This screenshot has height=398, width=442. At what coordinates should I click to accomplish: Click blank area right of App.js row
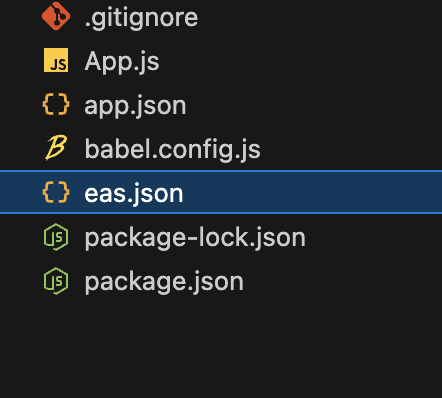pos(300,60)
